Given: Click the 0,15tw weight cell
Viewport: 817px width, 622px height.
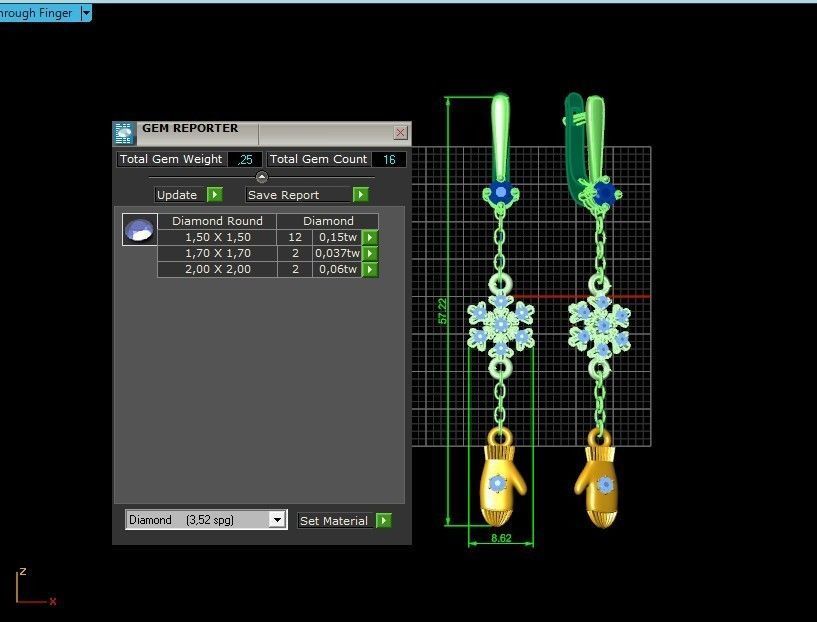Looking at the screenshot, I should 338,237.
